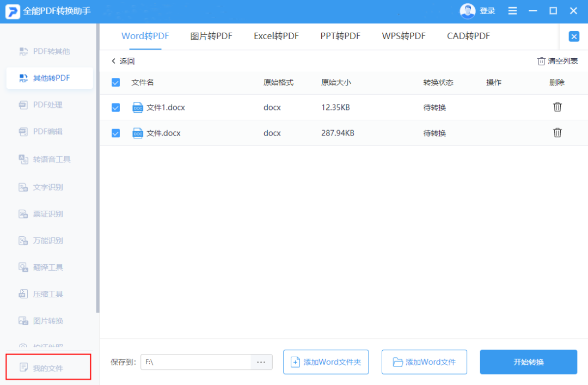The width and height of the screenshot is (588, 385).
Task: Click the app logo icon
Action: [x=13, y=11]
